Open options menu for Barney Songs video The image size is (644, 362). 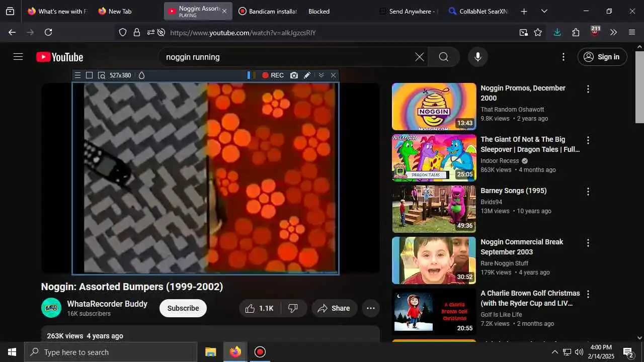tap(588, 192)
